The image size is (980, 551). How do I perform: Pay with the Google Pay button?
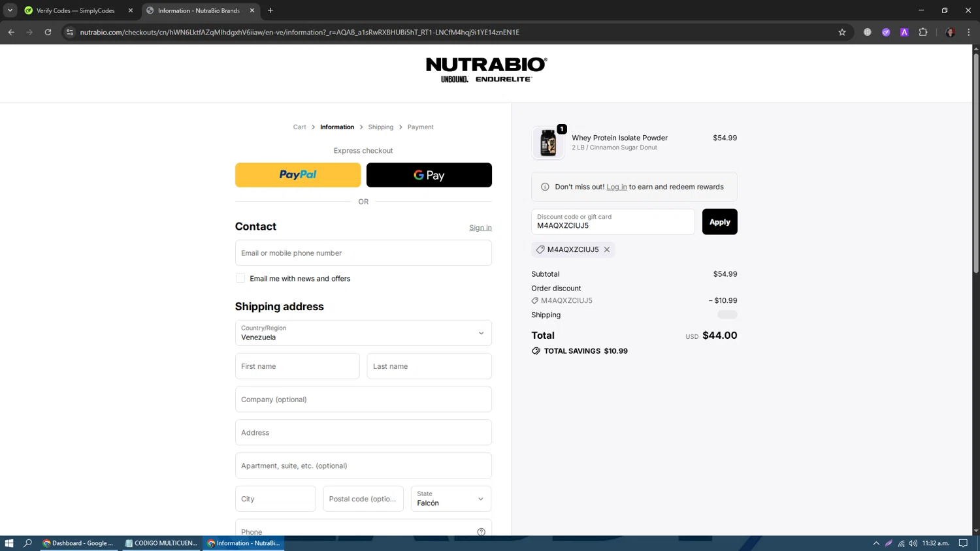tap(429, 175)
